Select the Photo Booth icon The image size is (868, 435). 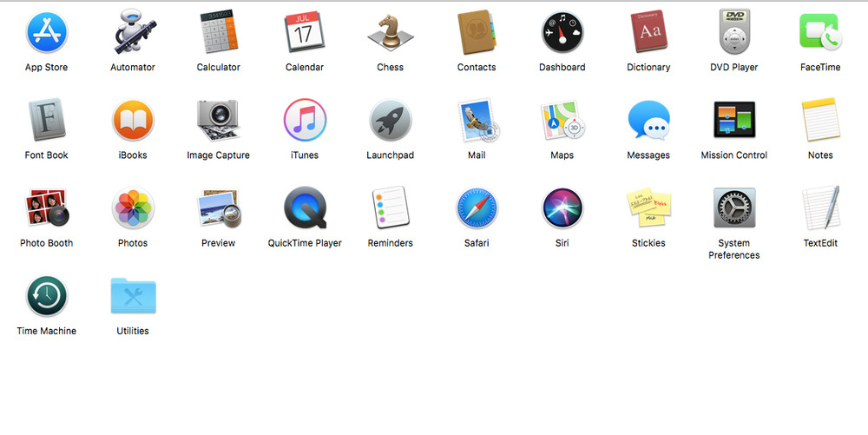click(47, 208)
